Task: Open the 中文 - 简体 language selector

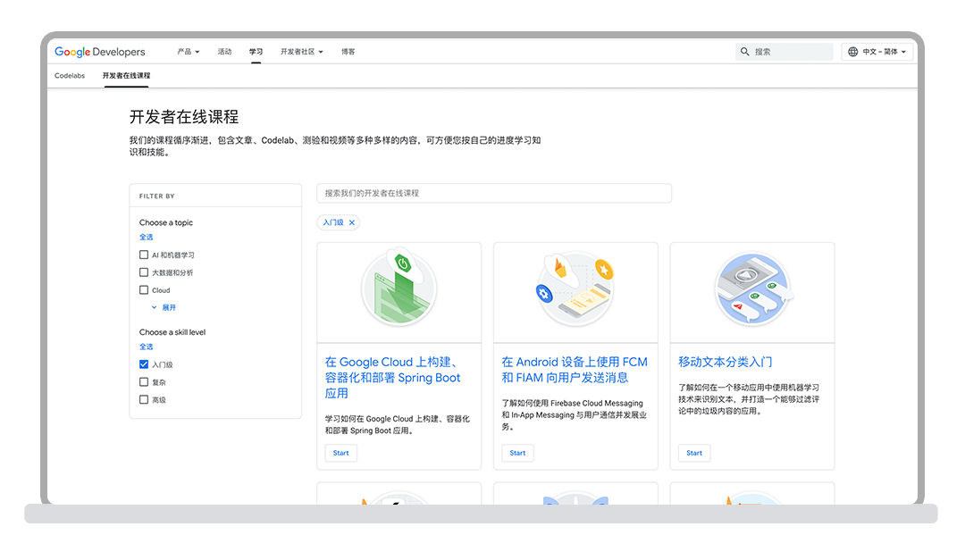Action: pyautogui.click(x=877, y=52)
